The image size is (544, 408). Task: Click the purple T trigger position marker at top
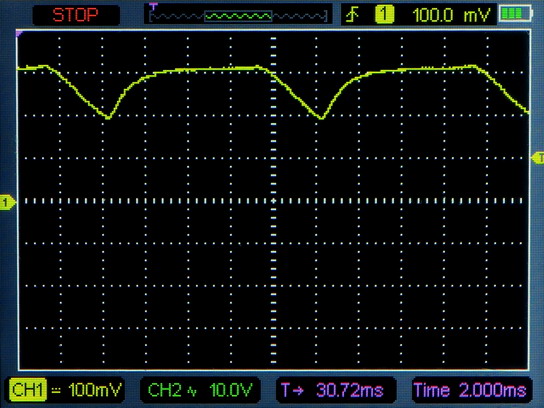click(153, 6)
